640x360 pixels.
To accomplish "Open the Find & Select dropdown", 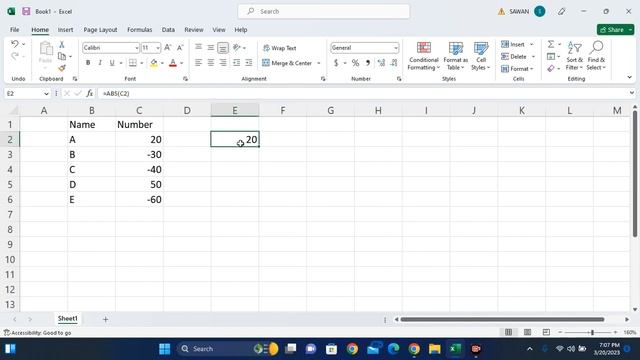I will 596,56.
